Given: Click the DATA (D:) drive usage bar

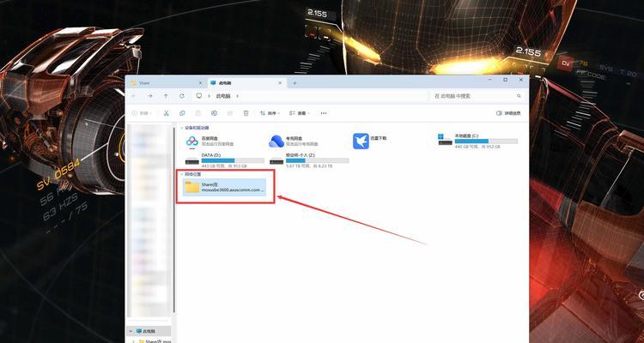Looking at the screenshot, I should [233, 160].
